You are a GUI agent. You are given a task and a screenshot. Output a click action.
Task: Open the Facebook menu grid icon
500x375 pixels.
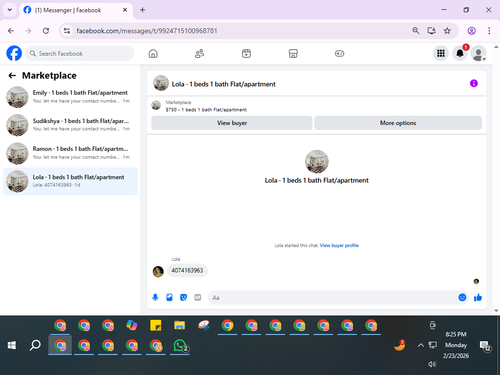(441, 53)
